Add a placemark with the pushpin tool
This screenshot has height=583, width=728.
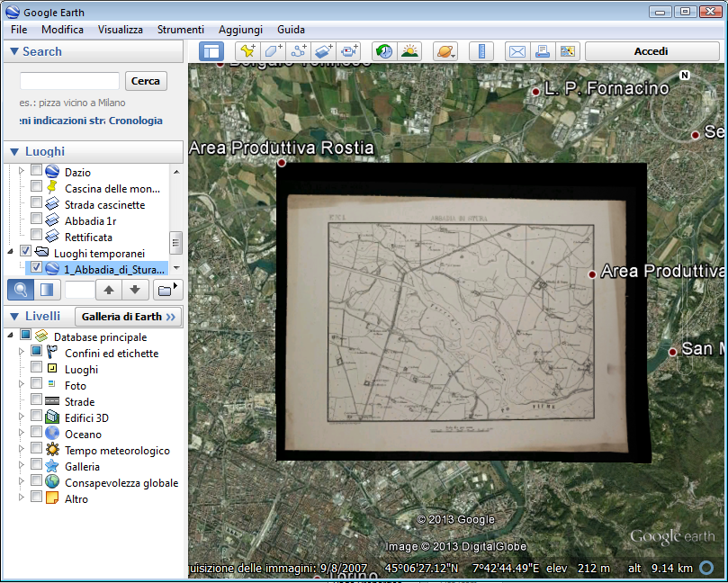(247, 51)
